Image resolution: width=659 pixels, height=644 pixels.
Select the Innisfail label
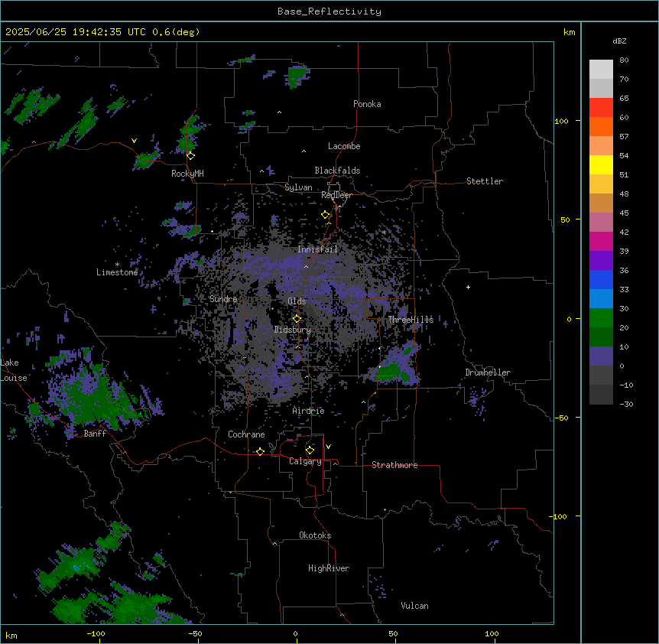[x=318, y=249]
